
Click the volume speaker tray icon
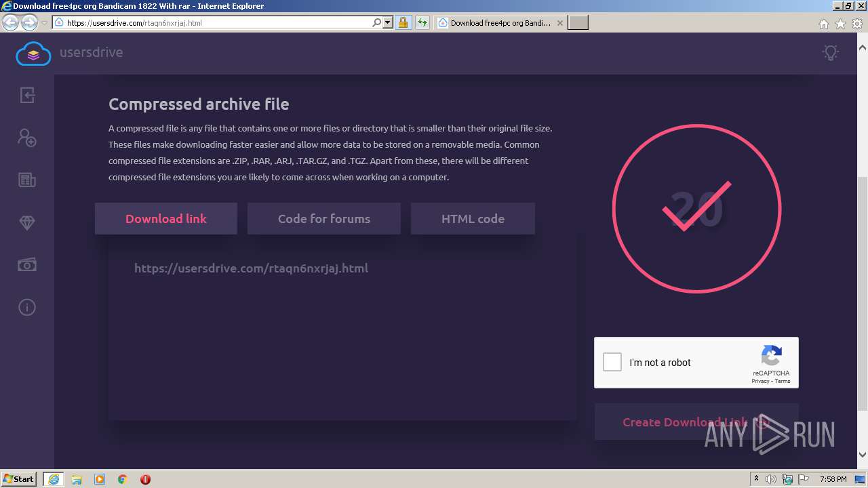click(x=771, y=479)
